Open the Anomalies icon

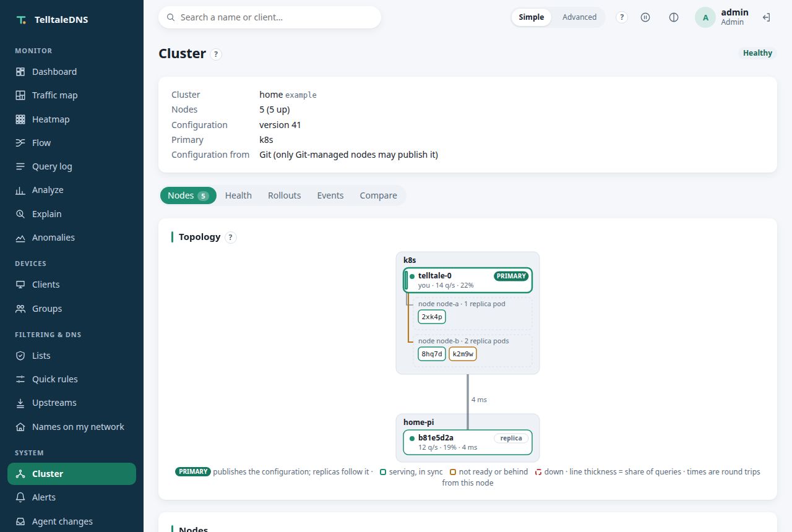pos(20,238)
